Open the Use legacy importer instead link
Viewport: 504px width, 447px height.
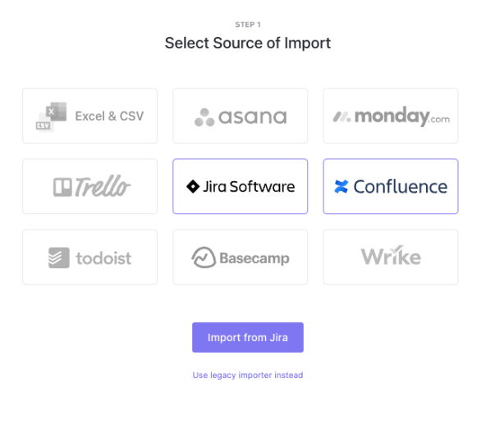click(248, 375)
